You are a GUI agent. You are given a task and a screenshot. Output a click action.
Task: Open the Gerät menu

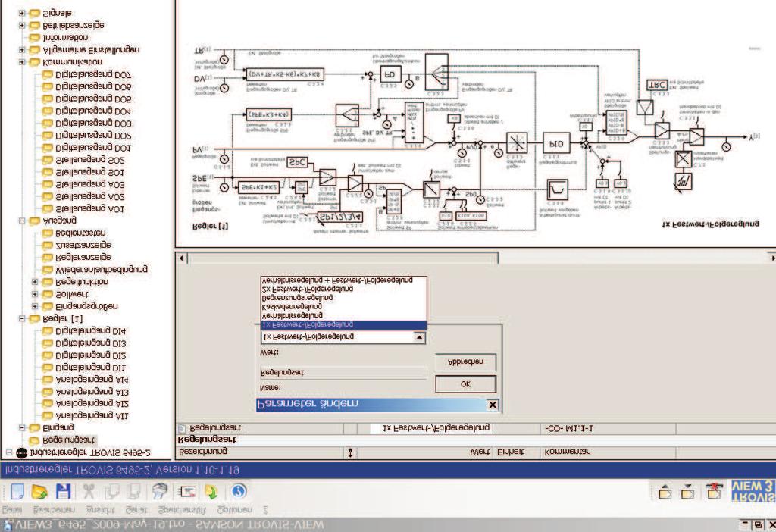point(136,510)
